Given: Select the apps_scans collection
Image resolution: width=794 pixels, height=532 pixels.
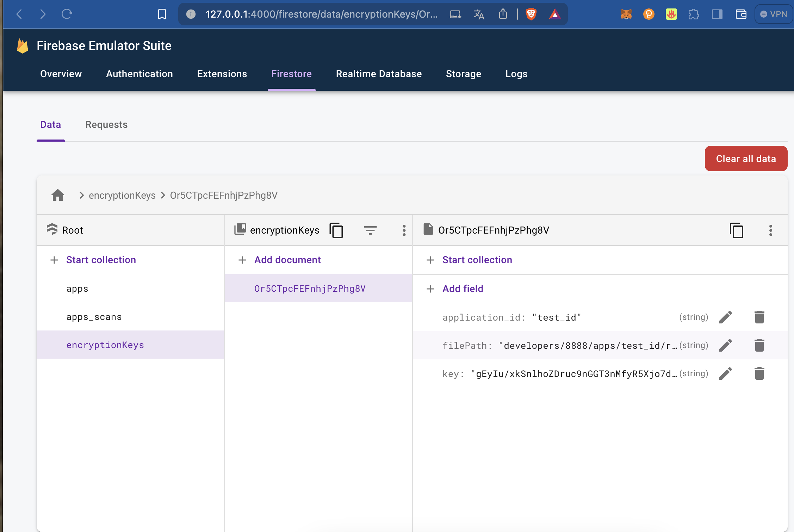Looking at the screenshot, I should [x=130, y=317].
